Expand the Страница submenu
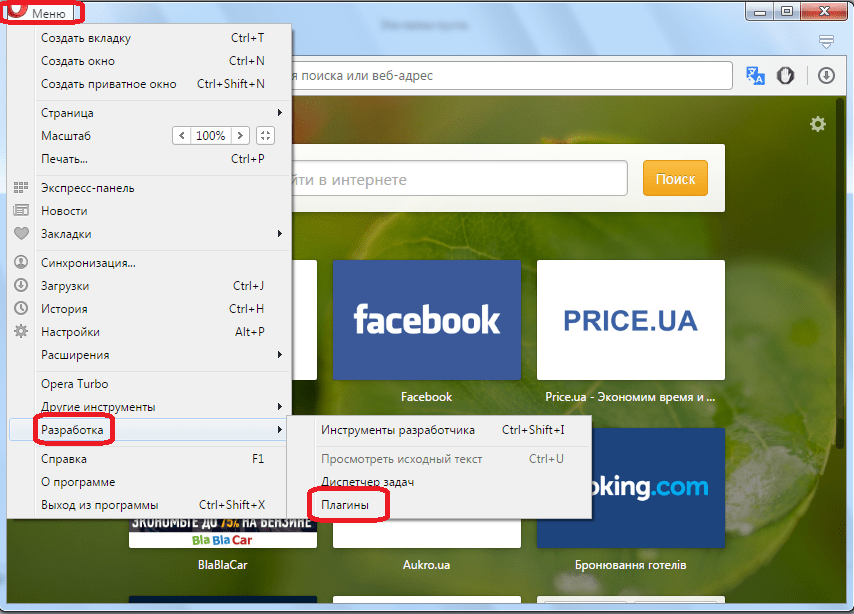Image resolution: width=854 pixels, height=614 pixels. pos(160,113)
